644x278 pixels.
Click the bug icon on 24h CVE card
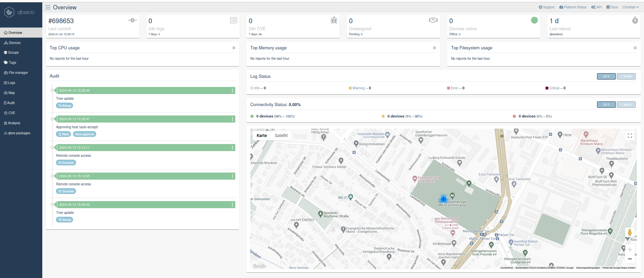(x=334, y=20)
